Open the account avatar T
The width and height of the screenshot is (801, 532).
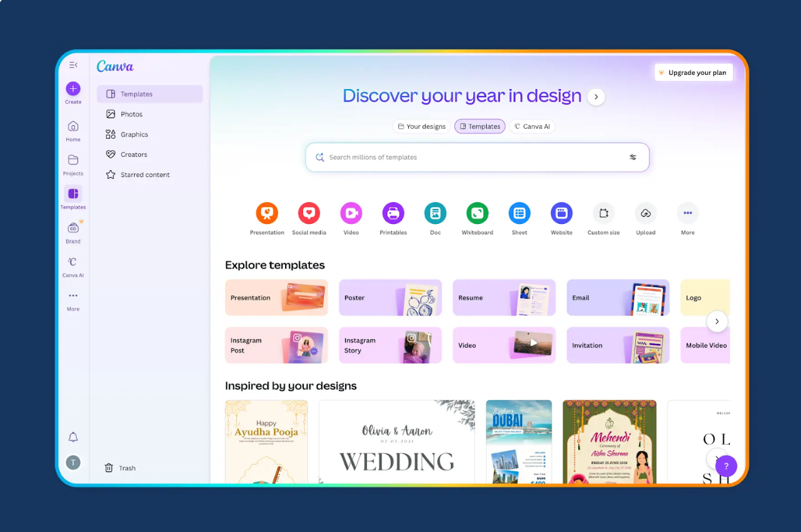click(73, 462)
